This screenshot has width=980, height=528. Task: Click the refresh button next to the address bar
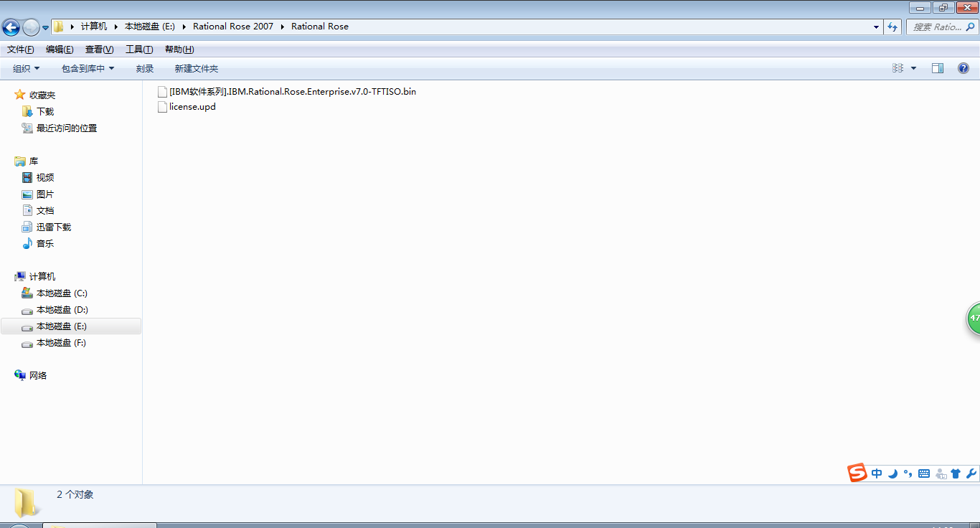[x=892, y=27]
